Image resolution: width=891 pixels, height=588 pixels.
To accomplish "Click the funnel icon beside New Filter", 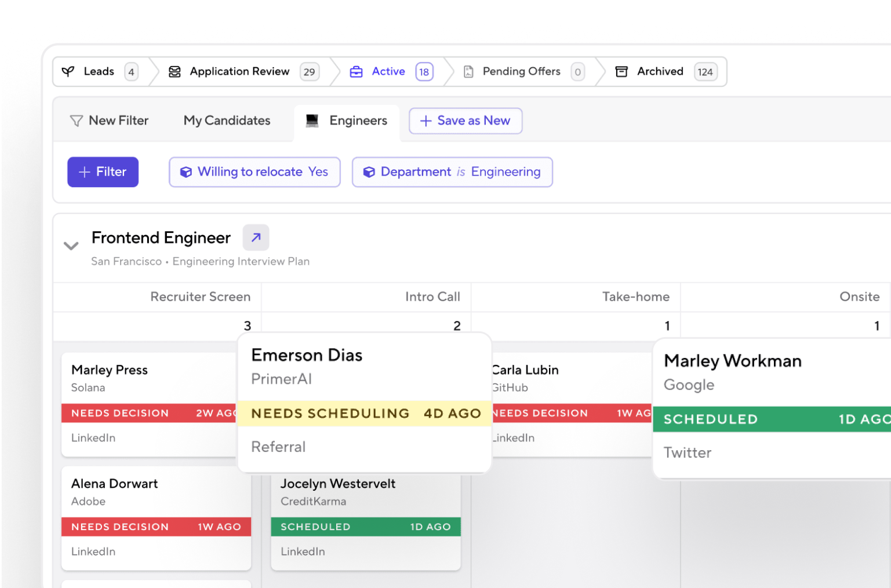I will (x=77, y=120).
